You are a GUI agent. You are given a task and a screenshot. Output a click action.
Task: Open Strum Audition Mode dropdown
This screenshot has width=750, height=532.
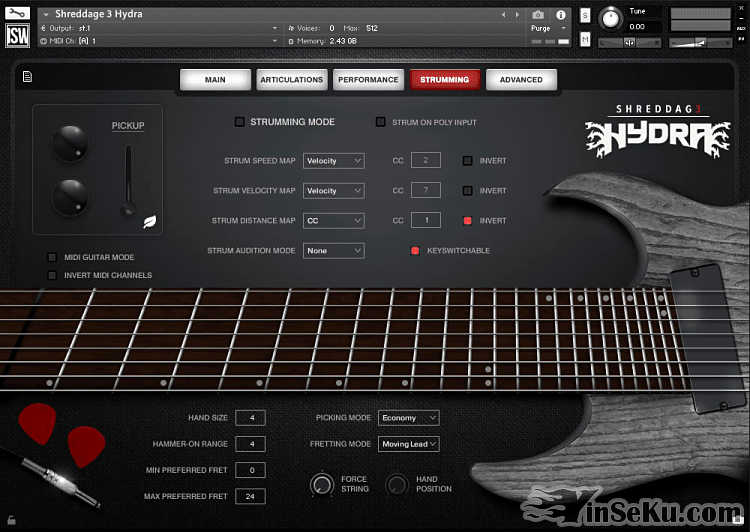tap(333, 251)
